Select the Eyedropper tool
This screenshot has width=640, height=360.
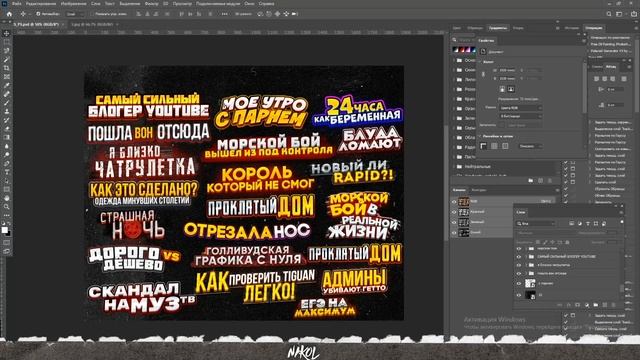[7, 85]
